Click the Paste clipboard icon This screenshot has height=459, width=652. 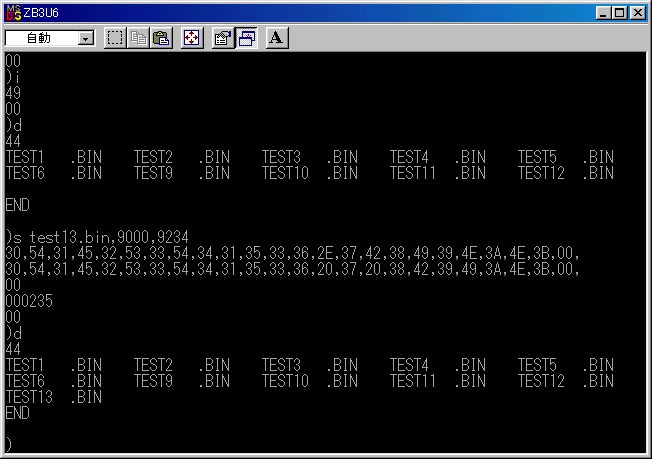pos(161,38)
